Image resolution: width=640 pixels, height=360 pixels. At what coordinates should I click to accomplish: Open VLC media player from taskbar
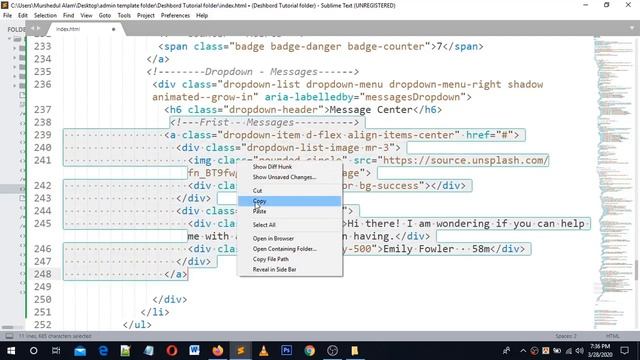[x=264, y=351]
